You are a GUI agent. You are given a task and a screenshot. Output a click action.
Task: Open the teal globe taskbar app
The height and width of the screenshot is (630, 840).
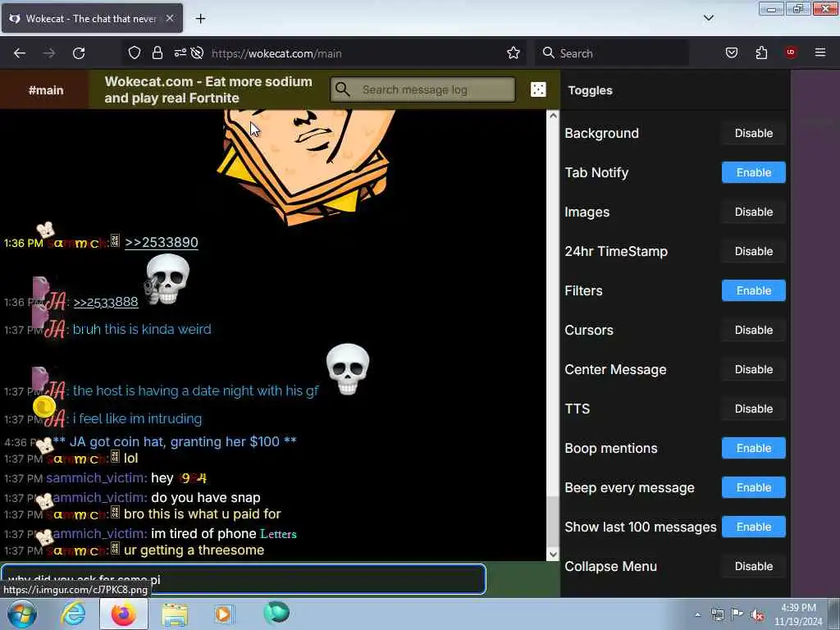(x=276, y=614)
